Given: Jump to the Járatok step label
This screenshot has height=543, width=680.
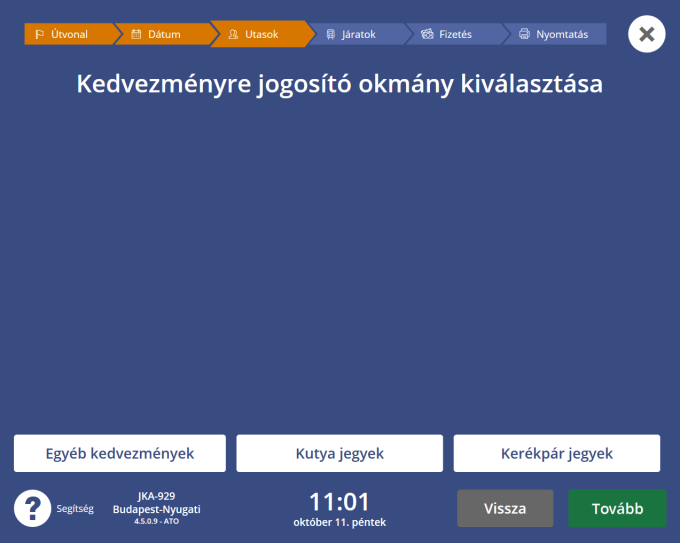Looking at the screenshot, I should (360, 35).
